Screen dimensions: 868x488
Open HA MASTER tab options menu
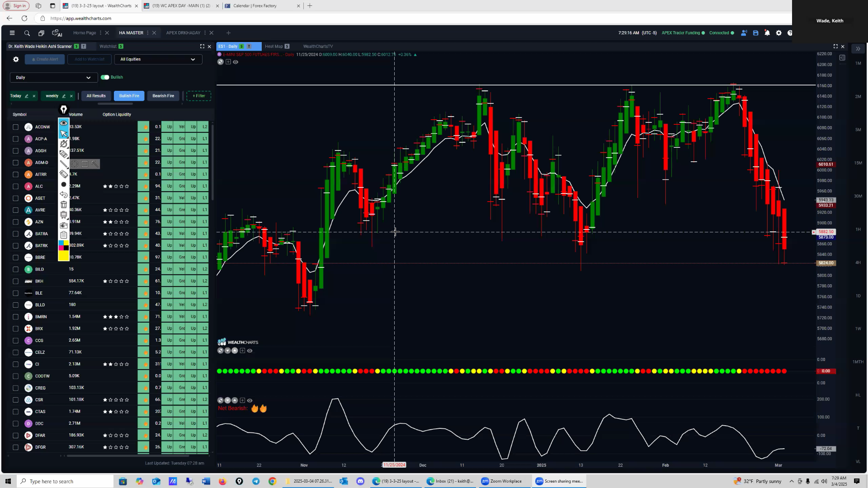coord(147,33)
